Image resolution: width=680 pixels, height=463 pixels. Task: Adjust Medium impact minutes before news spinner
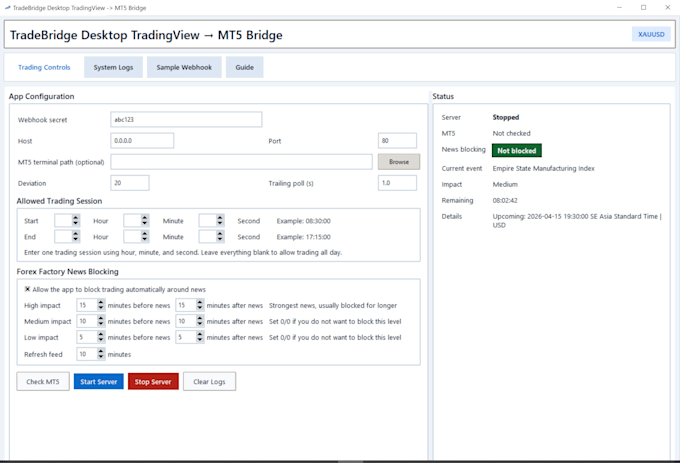(91, 321)
